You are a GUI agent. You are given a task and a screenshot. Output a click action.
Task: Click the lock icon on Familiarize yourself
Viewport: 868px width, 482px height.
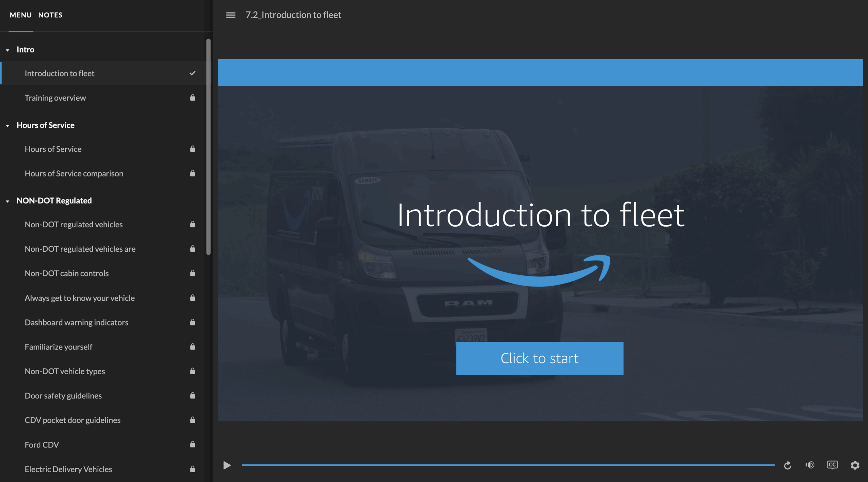click(x=193, y=347)
